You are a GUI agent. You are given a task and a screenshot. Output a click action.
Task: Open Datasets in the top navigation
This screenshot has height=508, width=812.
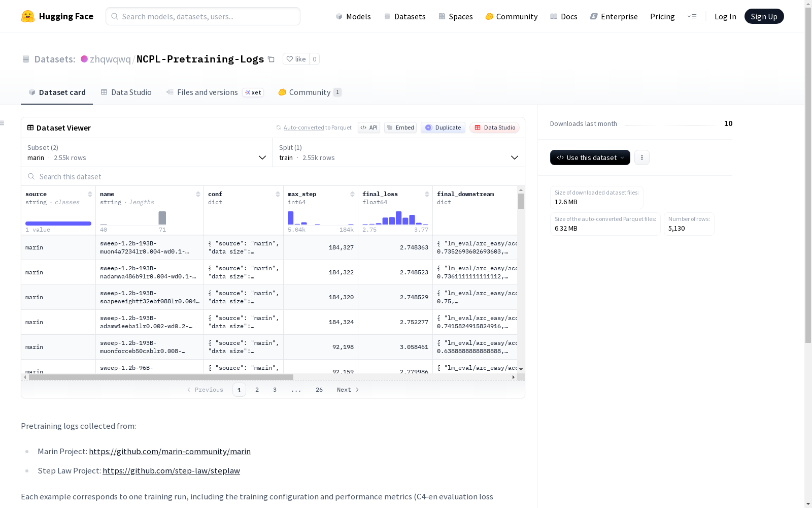click(404, 16)
